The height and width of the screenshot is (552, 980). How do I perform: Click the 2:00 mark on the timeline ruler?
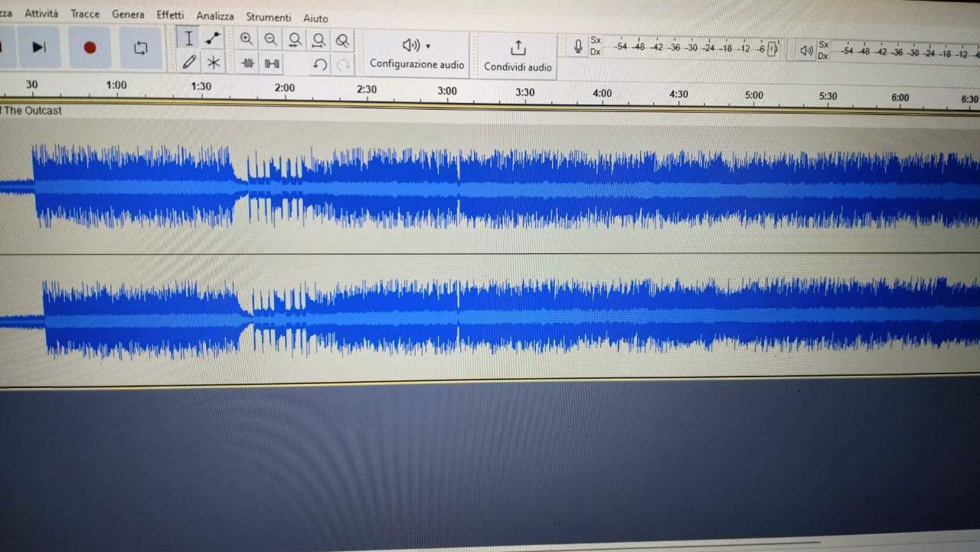(284, 87)
